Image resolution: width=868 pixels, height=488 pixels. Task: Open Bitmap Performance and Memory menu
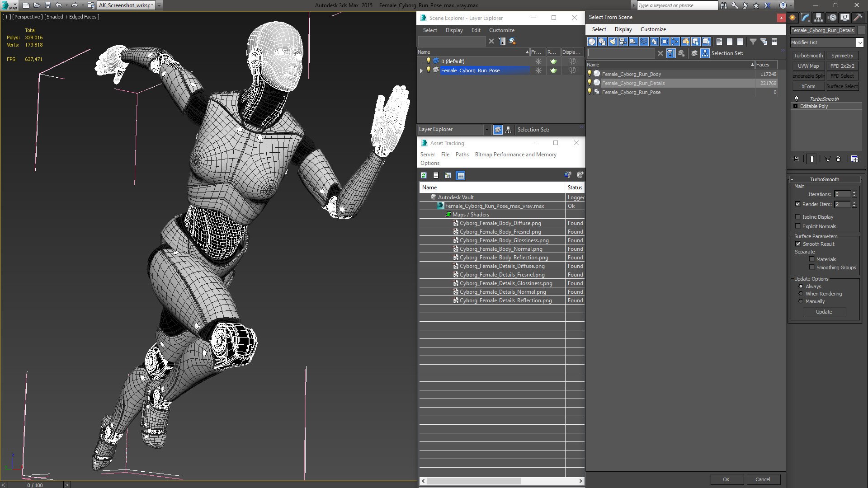coord(515,155)
